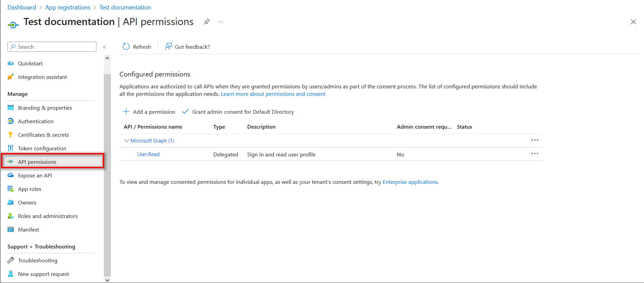
Task: Click the sidebar scrollbar thumb
Action: point(107,175)
